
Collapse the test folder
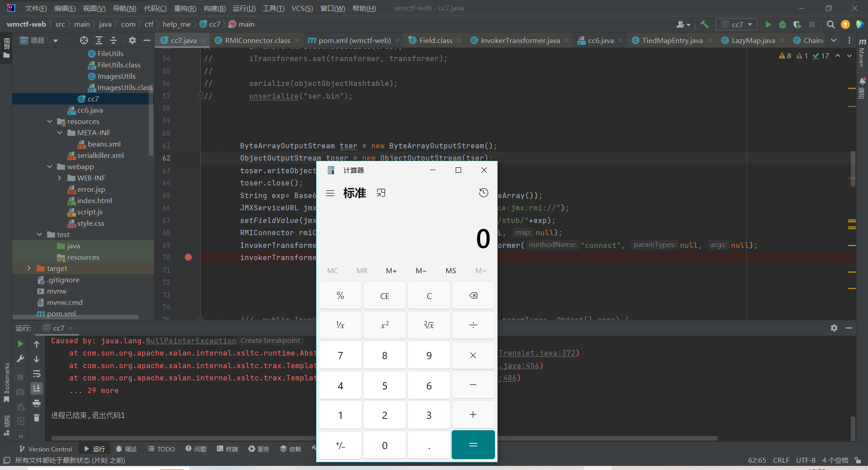click(x=39, y=234)
